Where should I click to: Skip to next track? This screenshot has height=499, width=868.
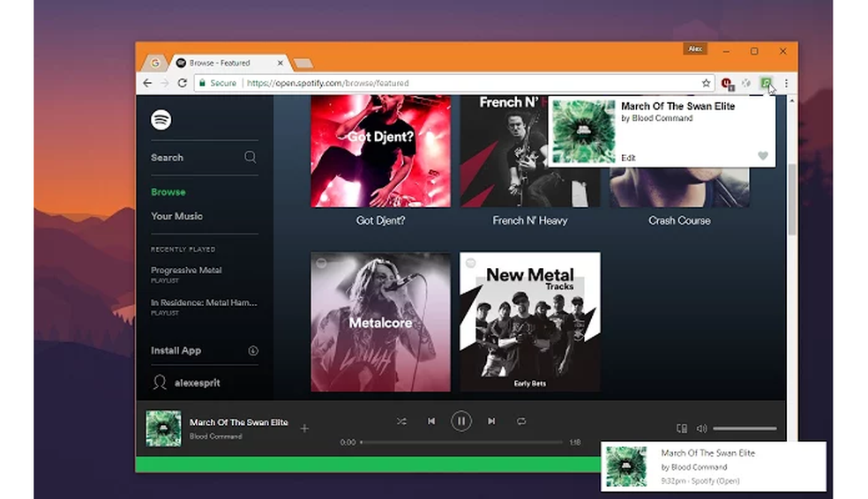[x=491, y=421]
